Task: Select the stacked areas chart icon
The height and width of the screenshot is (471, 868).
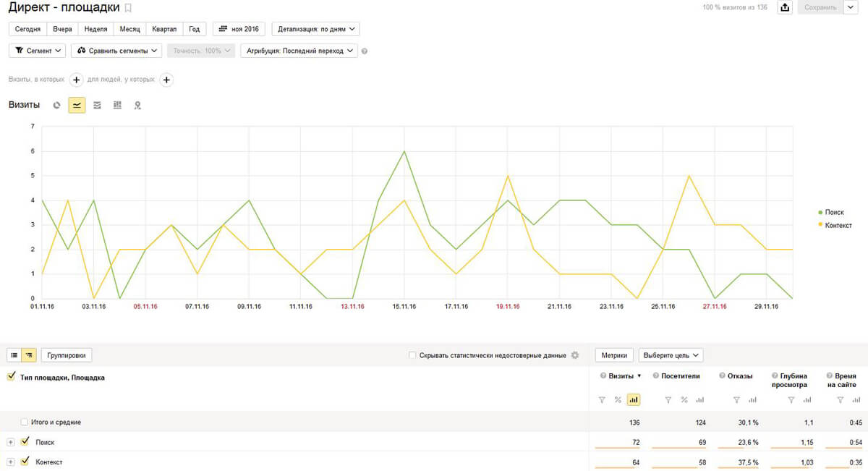Action: 98,105
